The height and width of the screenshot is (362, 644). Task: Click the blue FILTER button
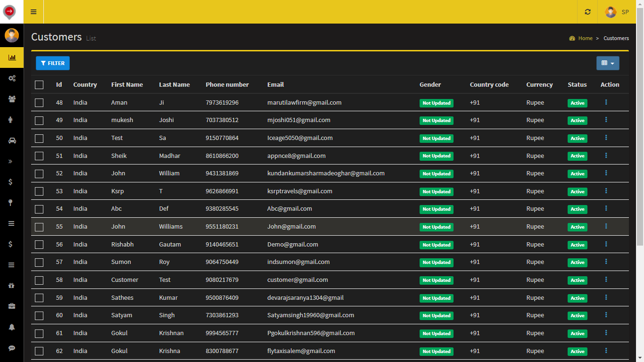pyautogui.click(x=53, y=63)
